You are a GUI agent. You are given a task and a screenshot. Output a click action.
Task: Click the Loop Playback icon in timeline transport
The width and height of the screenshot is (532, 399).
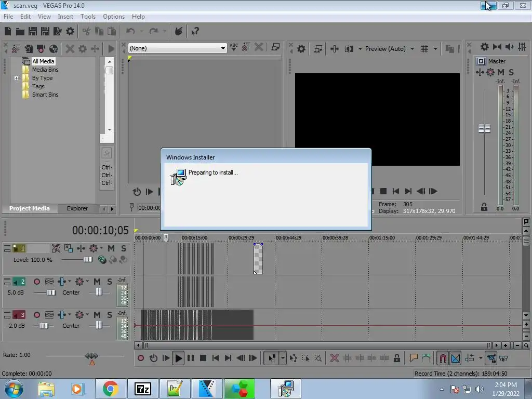153,358
